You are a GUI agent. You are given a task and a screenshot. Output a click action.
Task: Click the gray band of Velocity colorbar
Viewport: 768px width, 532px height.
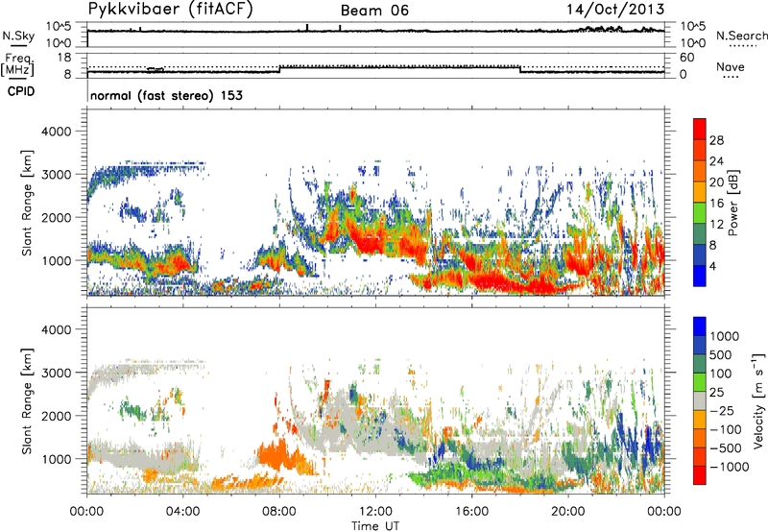click(700, 401)
